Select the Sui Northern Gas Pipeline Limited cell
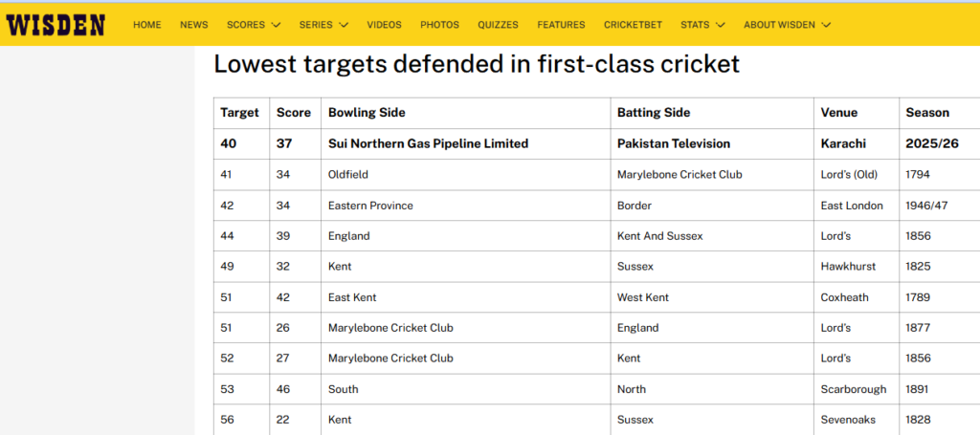This screenshot has width=980, height=435. point(428,144)
